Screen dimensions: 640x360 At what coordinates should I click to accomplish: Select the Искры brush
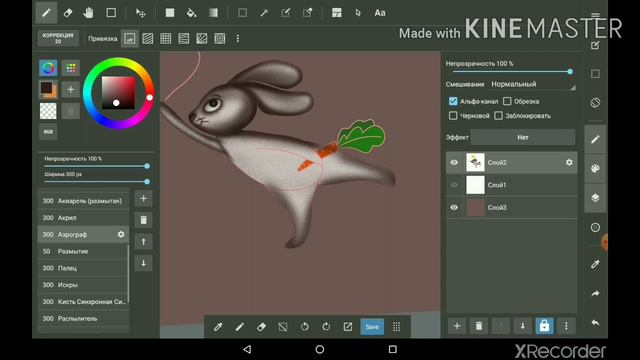click(83, 285)
